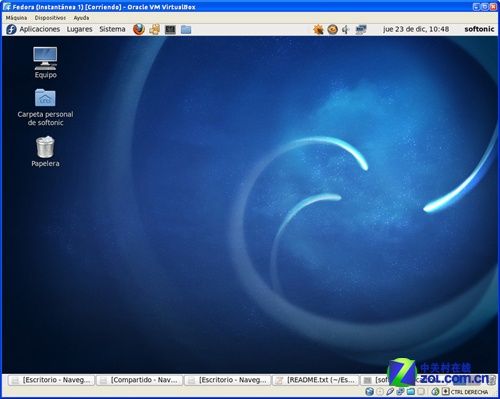Image resolution: width=500 pixels, height=399 pixels.
Task: Click the CTRL DERECHA host key label
Action: pos(469,392)
